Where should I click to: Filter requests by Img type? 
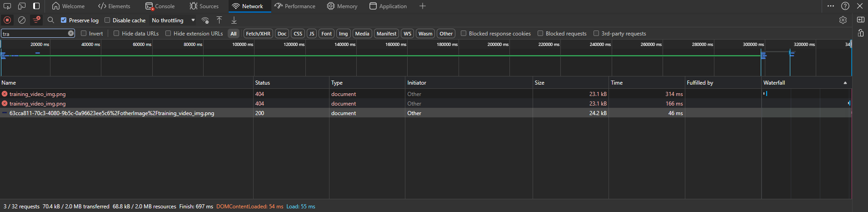(343, 33)
